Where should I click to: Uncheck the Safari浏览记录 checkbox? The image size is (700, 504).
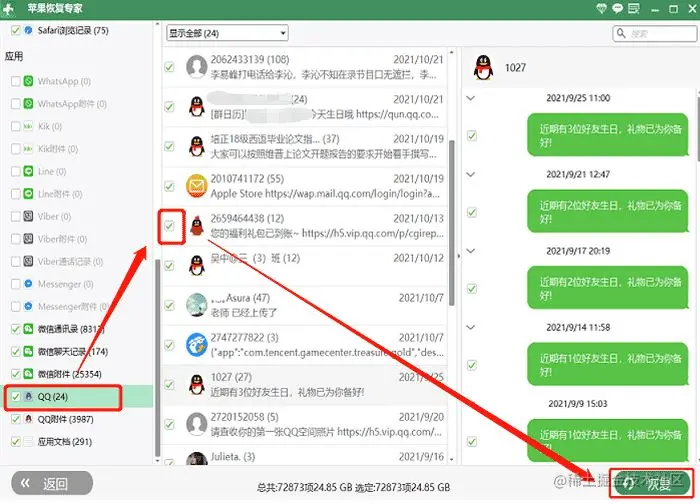pos(15,30)
